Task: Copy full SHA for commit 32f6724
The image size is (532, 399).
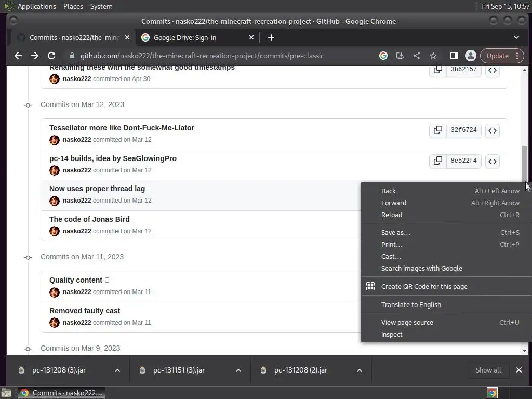Action: pos(437,130)
